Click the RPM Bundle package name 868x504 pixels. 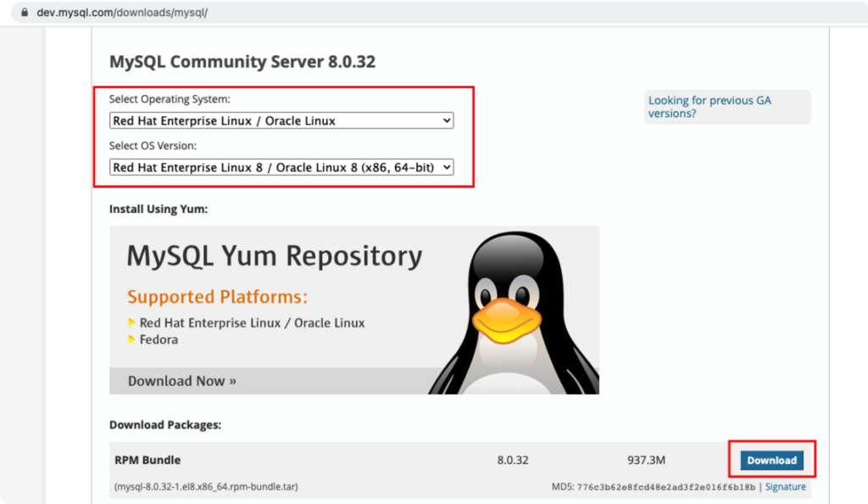(147, 460)
